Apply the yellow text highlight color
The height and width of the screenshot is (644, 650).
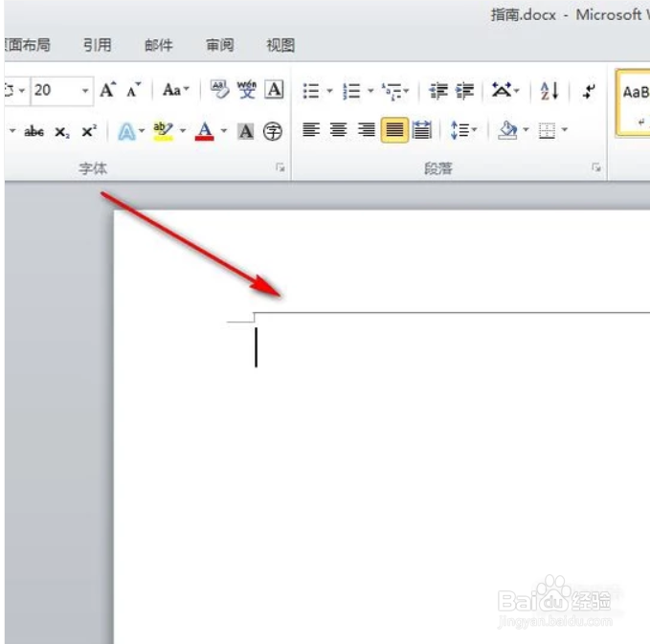(x=163, y=131)
